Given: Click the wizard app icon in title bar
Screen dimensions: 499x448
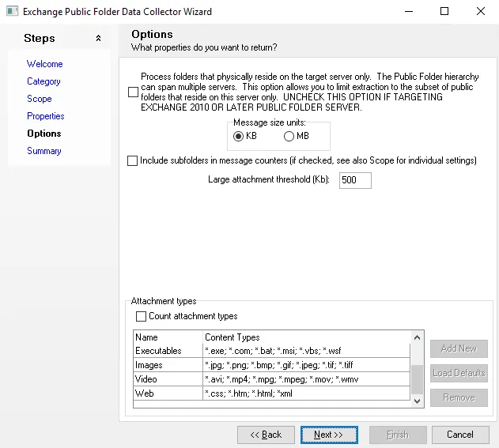Looking at the screenshot, I should pos(12,11).
